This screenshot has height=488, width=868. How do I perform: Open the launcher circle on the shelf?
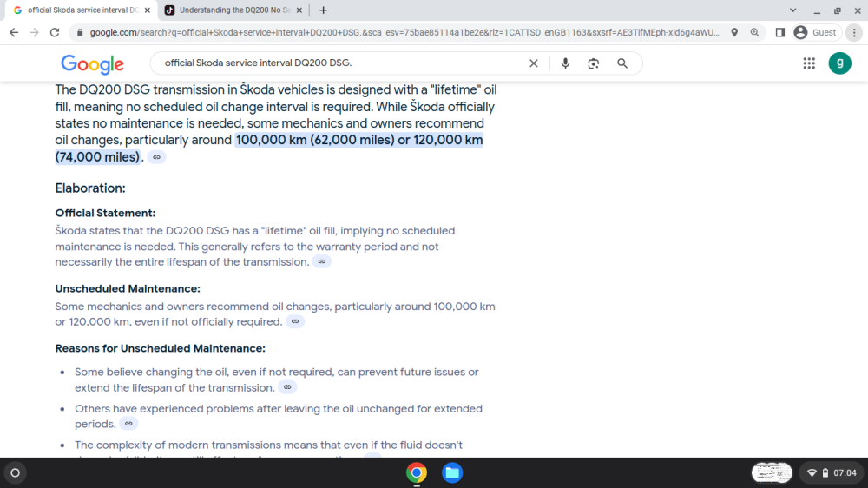click(16, 473)
